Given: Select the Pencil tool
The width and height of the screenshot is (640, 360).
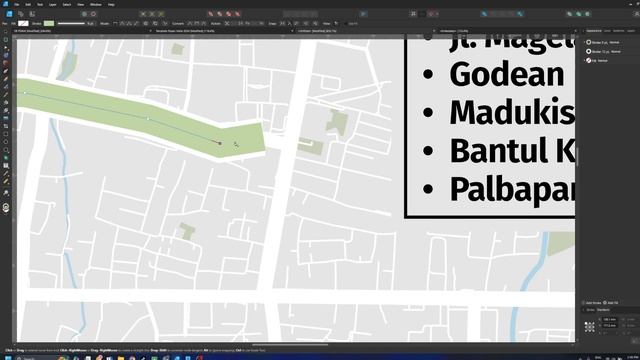Looking at the screenshot, I should [6, 79].
